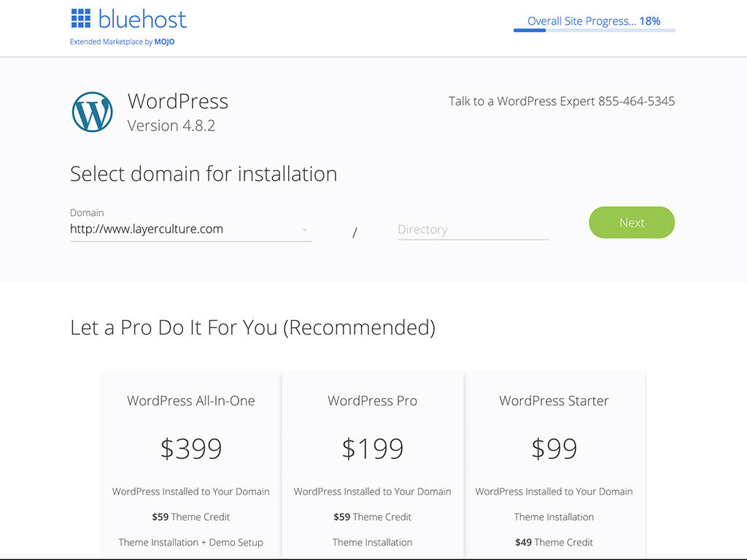Click 'Version 4.8.2' text
This screenshot has width=747, height=560.
171,125
